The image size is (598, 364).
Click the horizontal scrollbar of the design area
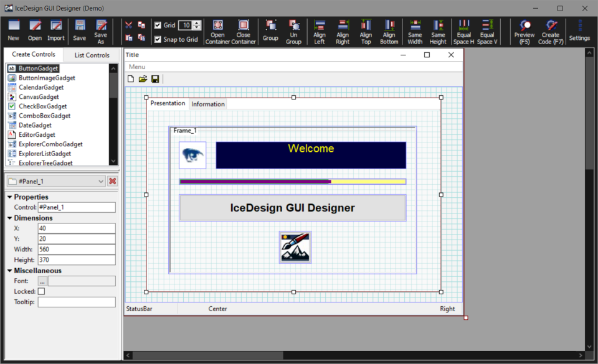pyautogui.click(x=208, y=355)
